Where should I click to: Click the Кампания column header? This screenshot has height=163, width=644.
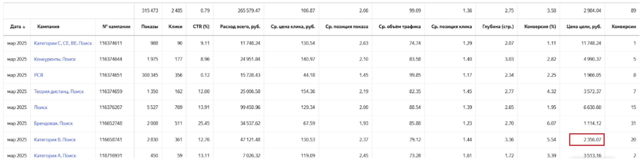[48, 27]
